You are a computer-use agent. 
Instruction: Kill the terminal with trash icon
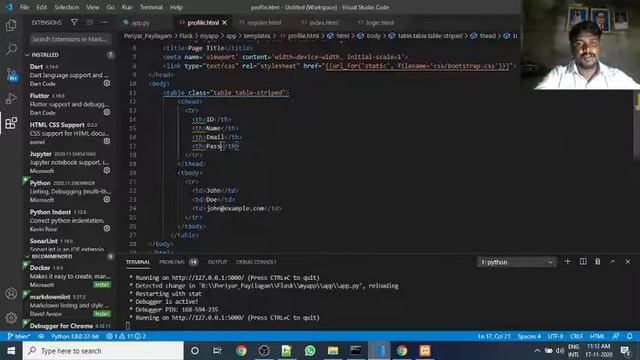(x=598, y=262)
